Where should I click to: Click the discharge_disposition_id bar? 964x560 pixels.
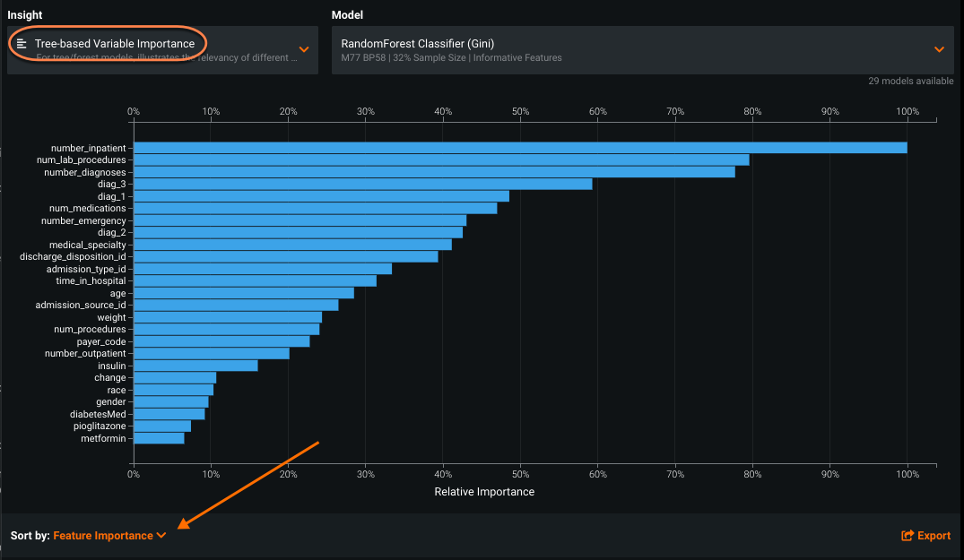(x=285, y=256)
